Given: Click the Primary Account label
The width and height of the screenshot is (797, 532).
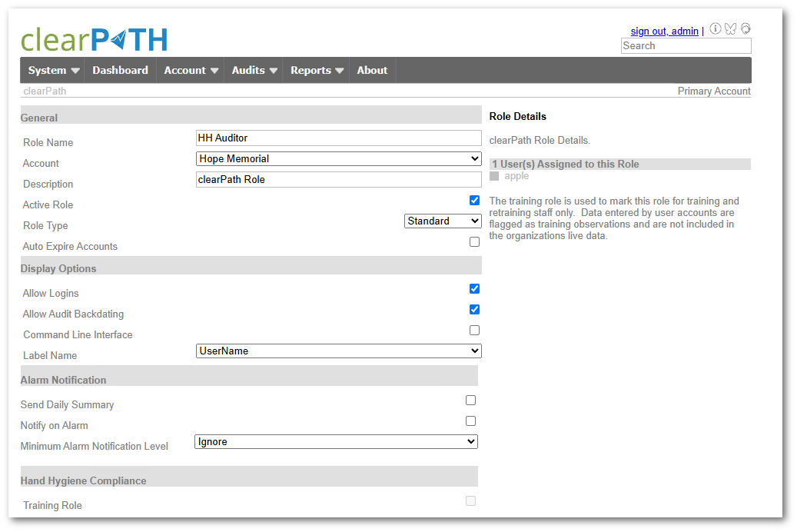Looking at the screenshot, I should [x=714, y=91].
